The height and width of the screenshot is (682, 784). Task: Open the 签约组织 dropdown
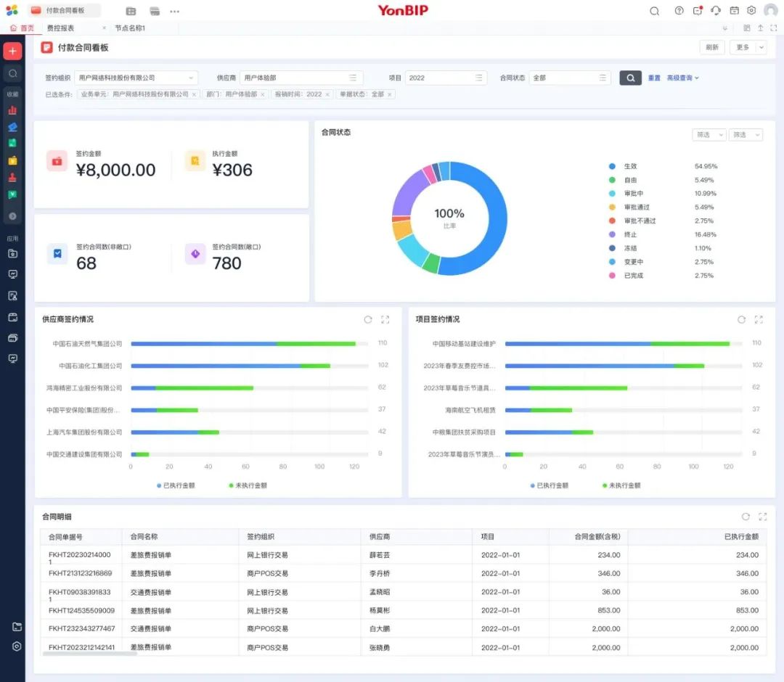click(x=136, y=78)
